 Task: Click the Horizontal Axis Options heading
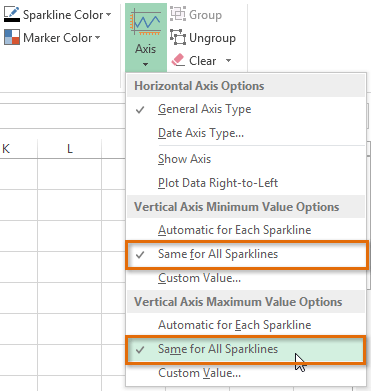(199, 86)
